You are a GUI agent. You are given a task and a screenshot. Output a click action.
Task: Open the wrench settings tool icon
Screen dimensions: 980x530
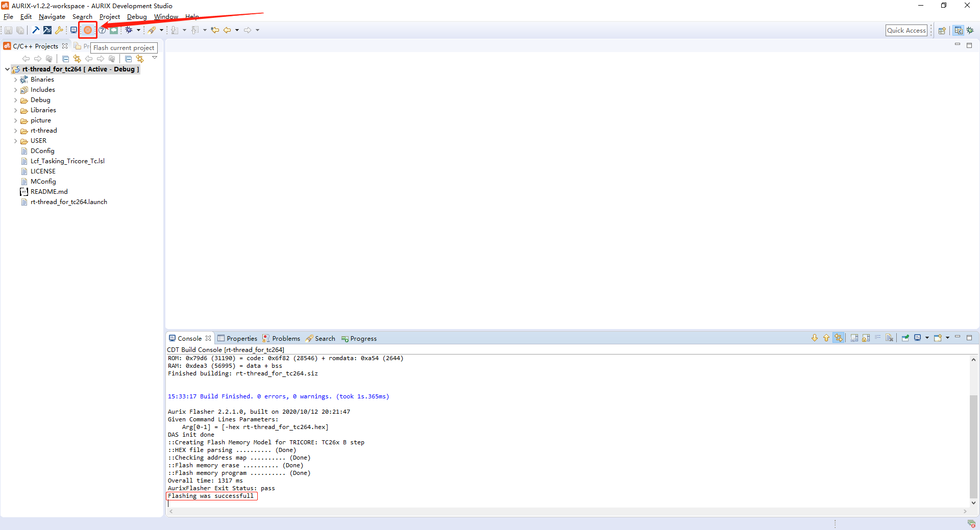click(x=59, y=30)
